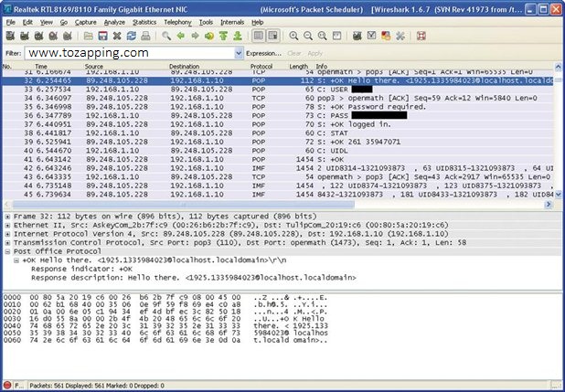Viewport: 565px width, 392px height.
Task: Sort packets by Protocol column header
Action: click(x=261, y=67)
